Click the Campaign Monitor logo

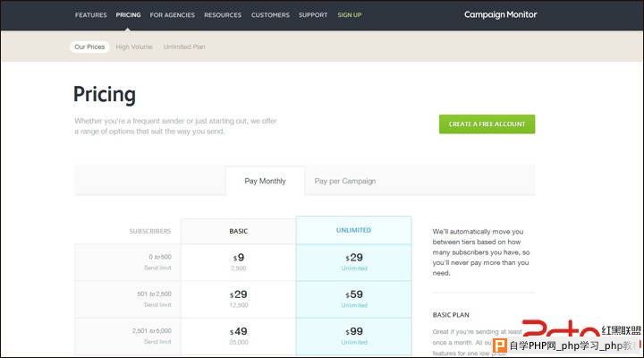coord(500,15)
